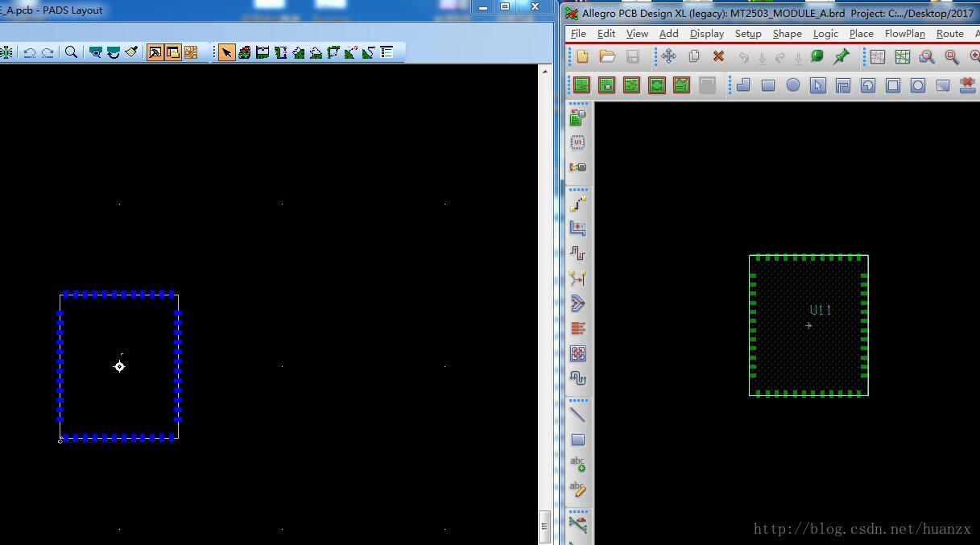Viewport: 980px width, 545px height.
Task: Click the Shape Add Rectangle icon
Action: coord(768,85)
